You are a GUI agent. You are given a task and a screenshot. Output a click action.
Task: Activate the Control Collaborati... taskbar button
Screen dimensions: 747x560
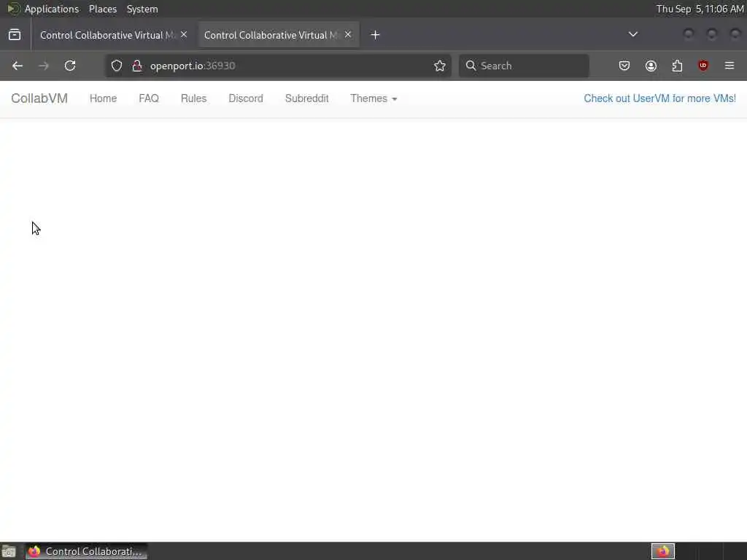pyautogui.click(x=86, y=551)
